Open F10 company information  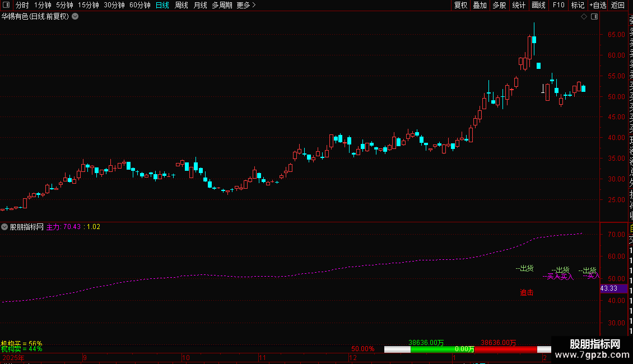pyautogui.click(x=558, y=5)
